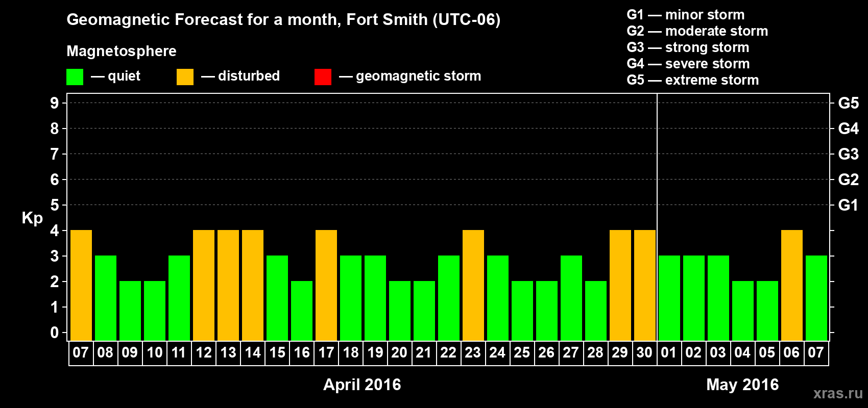Click the G2 label on right axis

point(848,180)
